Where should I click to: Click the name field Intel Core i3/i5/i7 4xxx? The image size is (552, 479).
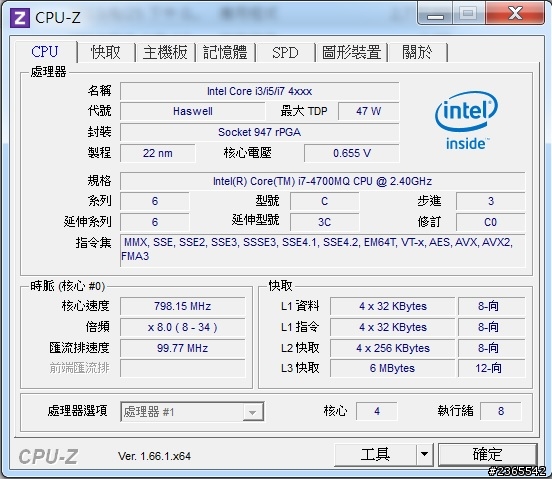(259, 92)
